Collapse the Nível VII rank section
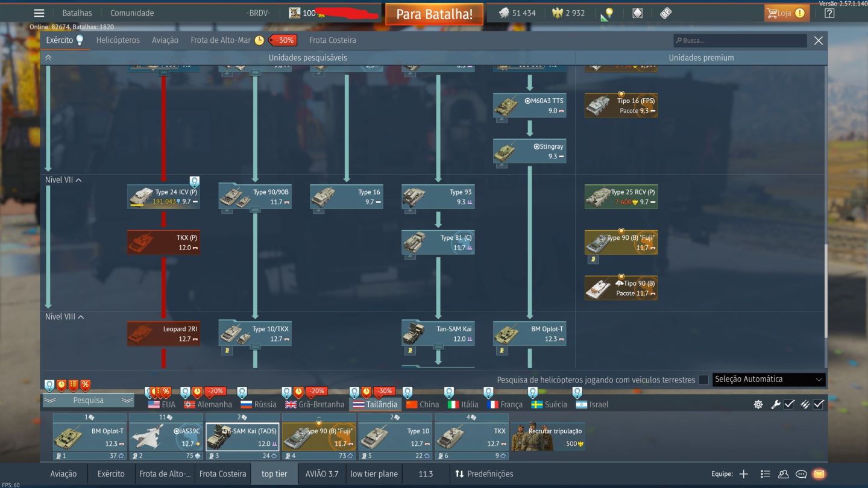This screenshot has width=868, height=488. 63,180
